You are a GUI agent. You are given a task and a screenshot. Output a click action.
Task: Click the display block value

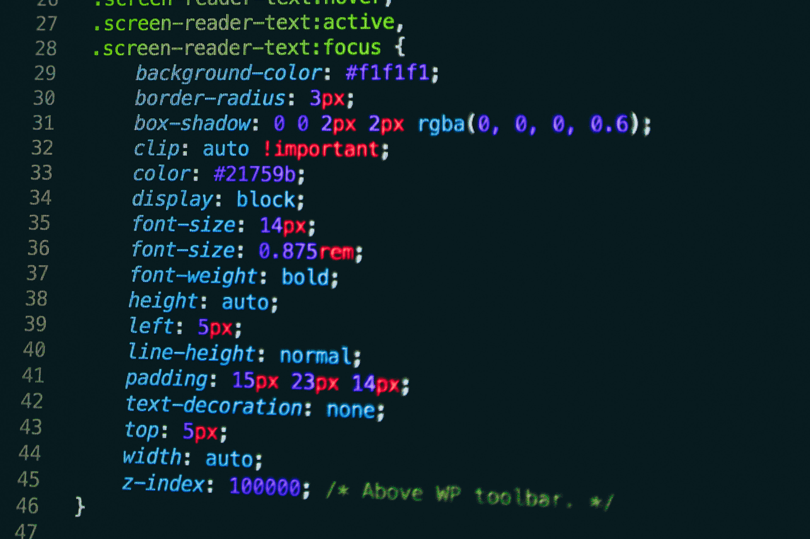click(x=266, y=199)
